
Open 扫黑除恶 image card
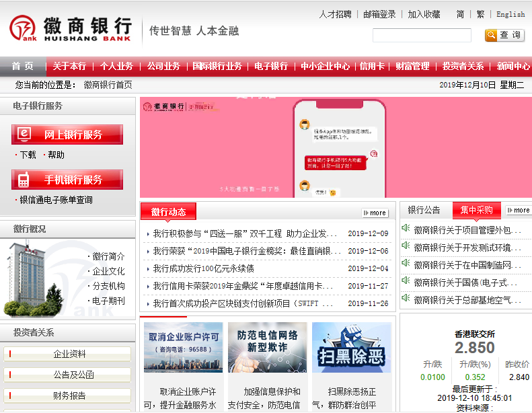352,347
